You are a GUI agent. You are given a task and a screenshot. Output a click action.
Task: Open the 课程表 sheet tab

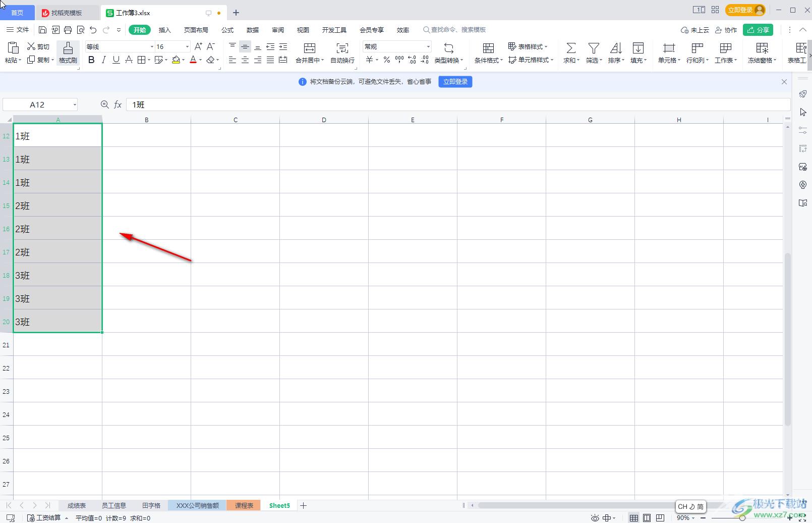(x=244, y=505)
